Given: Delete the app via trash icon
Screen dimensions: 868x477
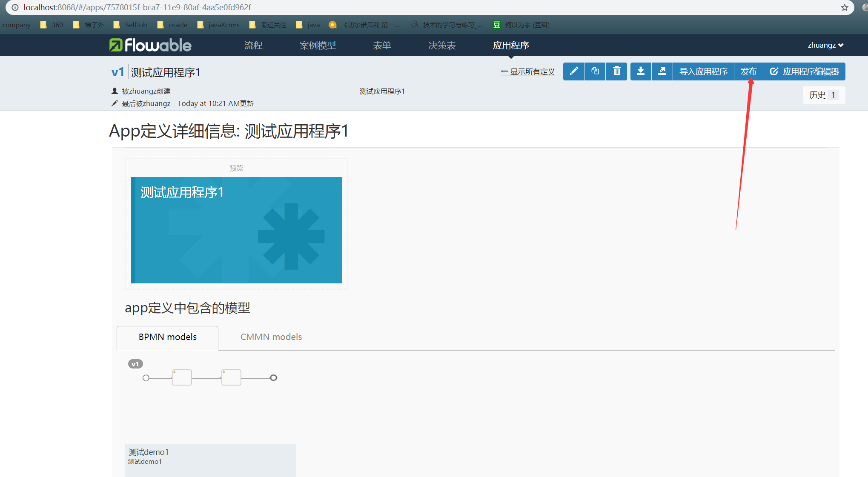Looking at the screenshot, I should click(x=616, y=71).
